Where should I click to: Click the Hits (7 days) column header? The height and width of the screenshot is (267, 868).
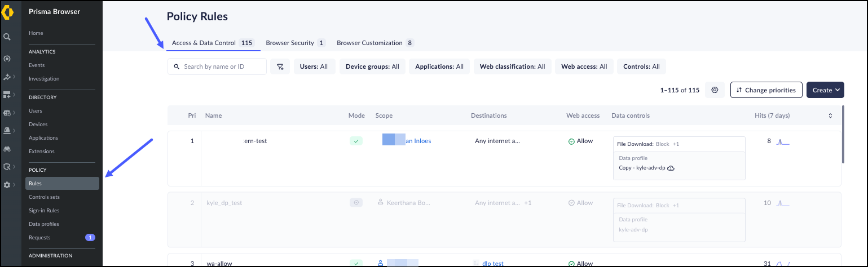pos(772,115)
